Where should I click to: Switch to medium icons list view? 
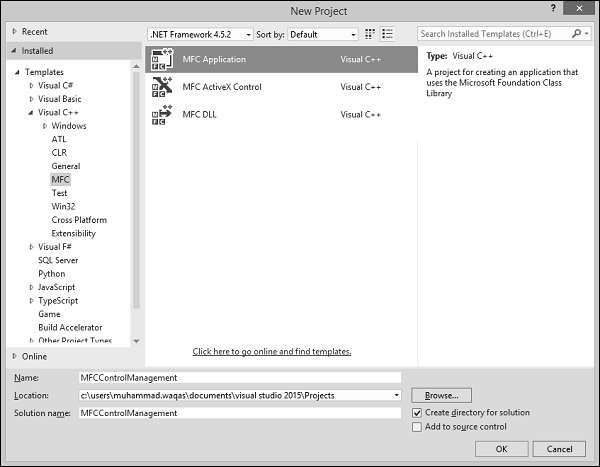point(387,34)
